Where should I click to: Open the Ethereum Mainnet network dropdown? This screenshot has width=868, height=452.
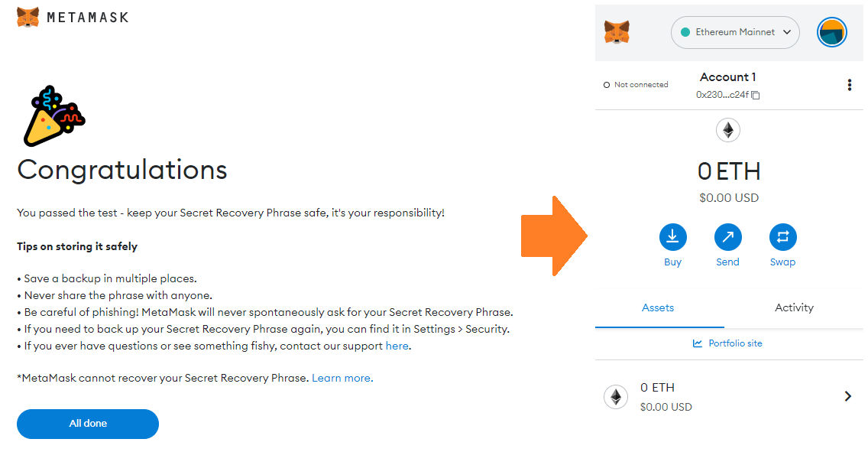(x=734, y=32)
